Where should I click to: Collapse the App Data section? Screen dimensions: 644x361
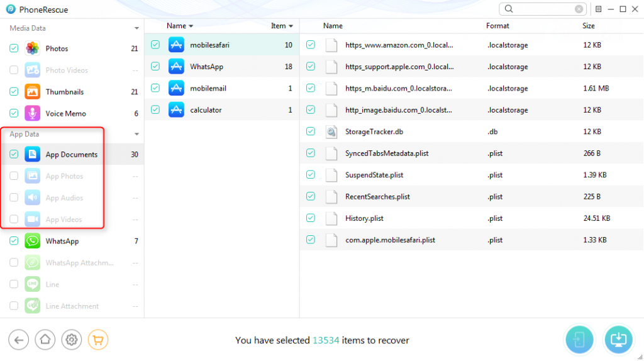point(136,135)
